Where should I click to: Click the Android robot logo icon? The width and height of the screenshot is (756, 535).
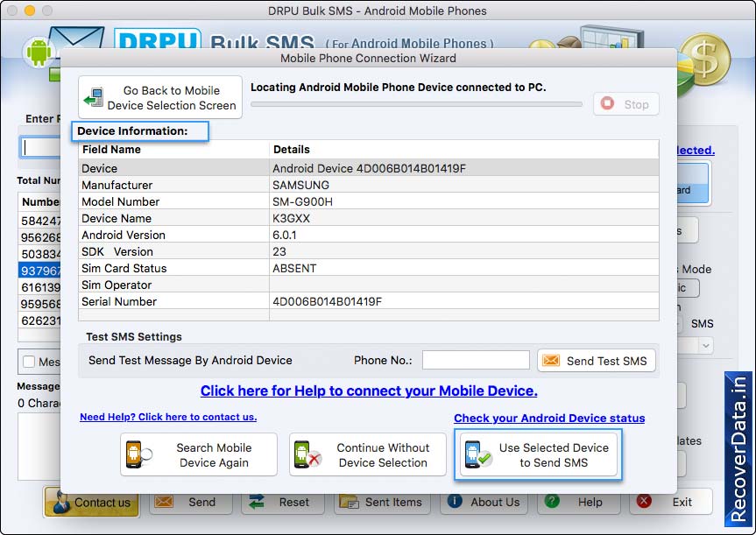point(39,52)
